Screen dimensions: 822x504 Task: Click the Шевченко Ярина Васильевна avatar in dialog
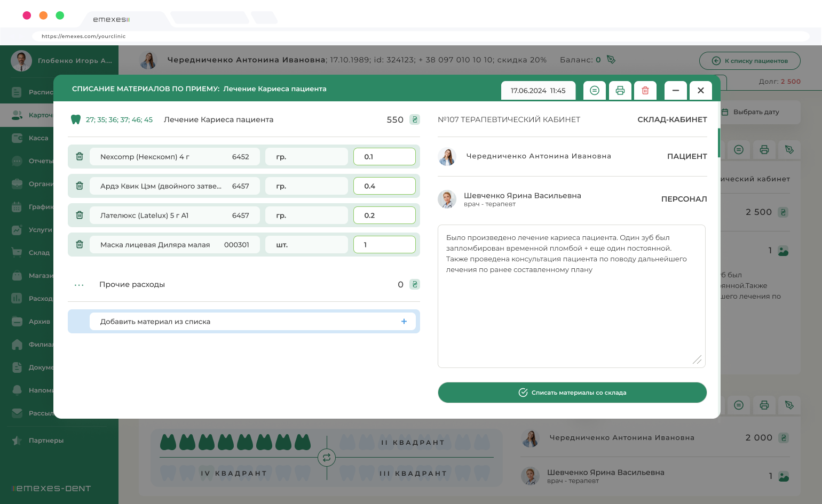(x=447, y=199)
